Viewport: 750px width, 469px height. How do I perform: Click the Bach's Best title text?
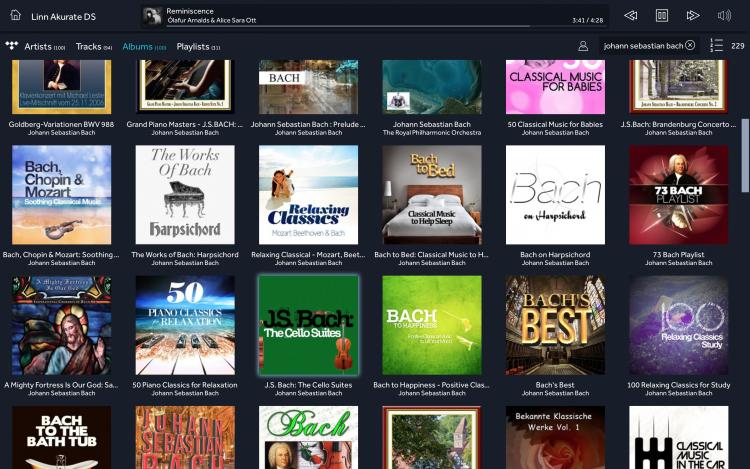coord(555,385)
